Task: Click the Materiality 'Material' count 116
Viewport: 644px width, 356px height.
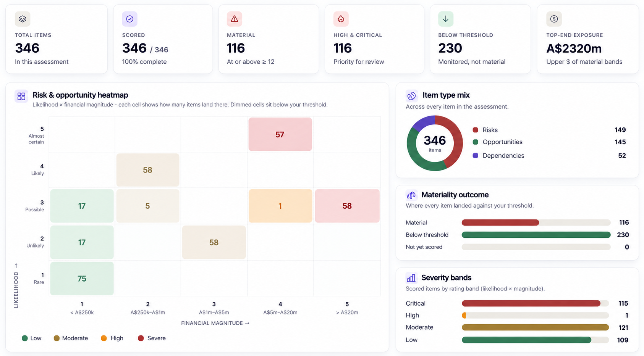Action: [x=624, y=222]
